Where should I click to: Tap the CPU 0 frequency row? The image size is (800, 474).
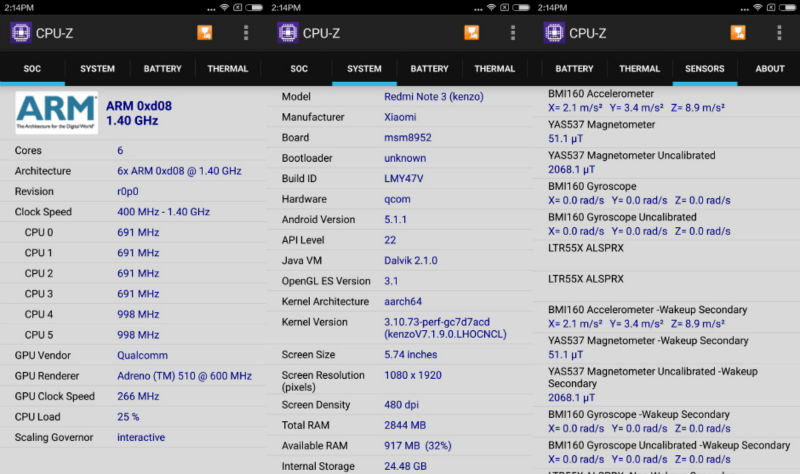coord(133,232)
